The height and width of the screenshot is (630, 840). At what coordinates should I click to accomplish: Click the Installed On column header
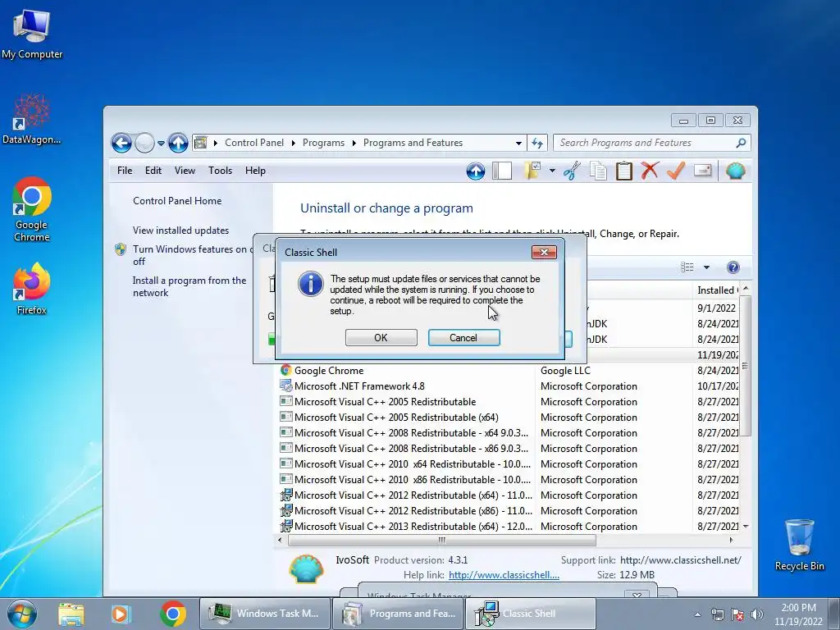coord(716,290)
